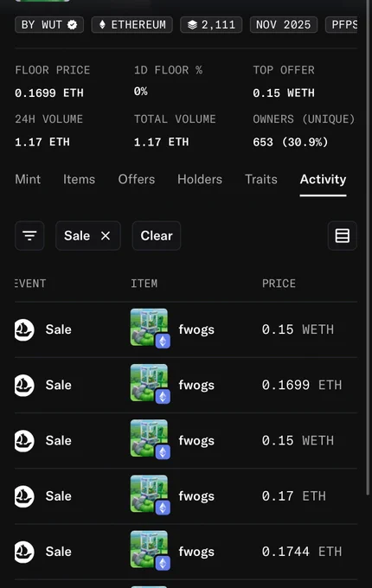Open the ETHEREUM chain badge
Viewport: 372px width, 588px height.
coord(132,25)
